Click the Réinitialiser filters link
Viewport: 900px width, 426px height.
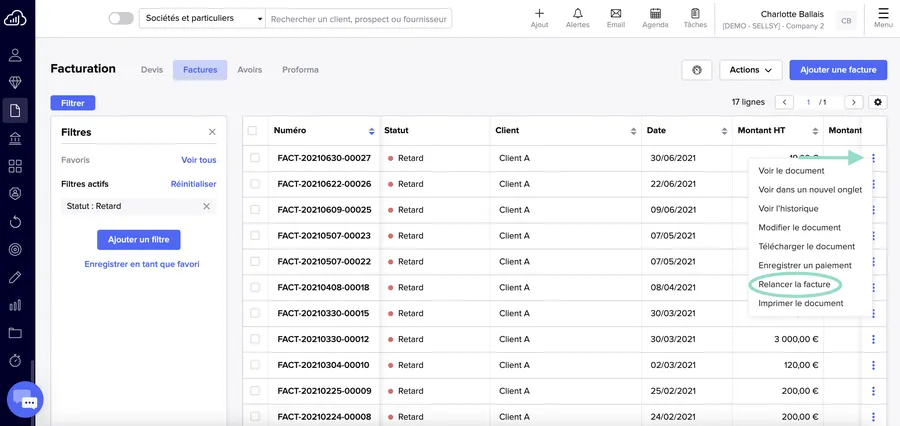193,184
